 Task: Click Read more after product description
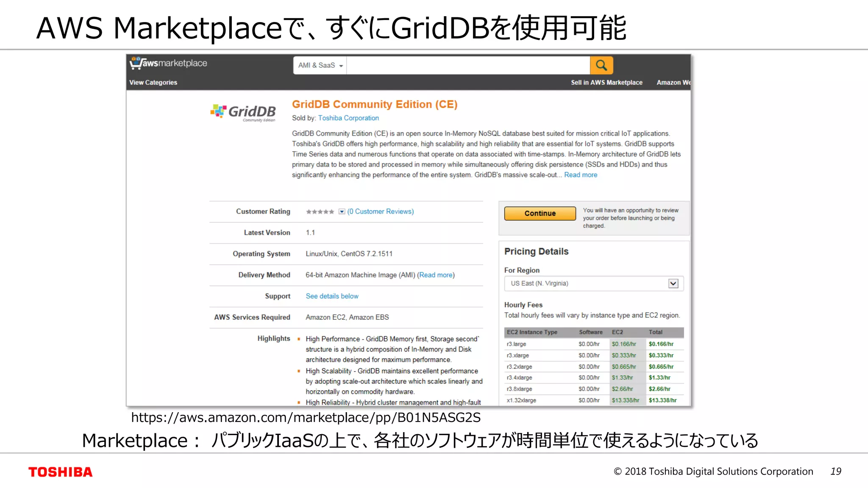[x=581, y=175]
